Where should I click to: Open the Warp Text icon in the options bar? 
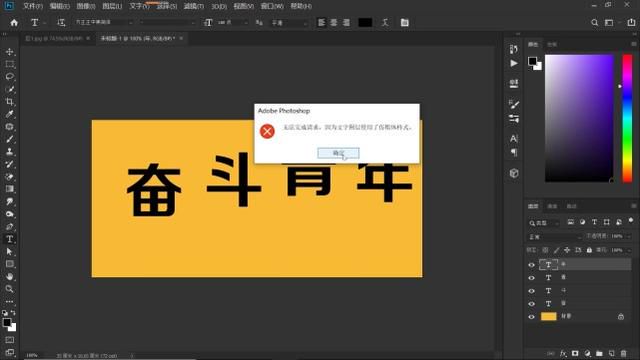coord(385,22)
